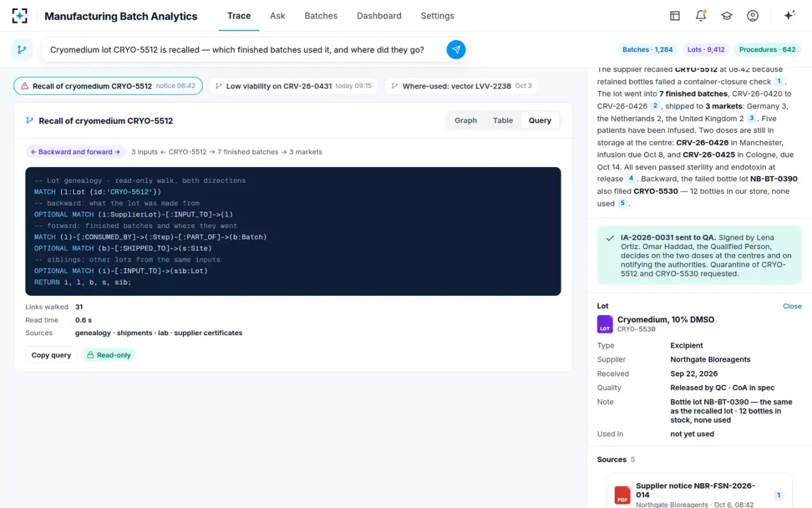The height and width of the screenshot is (508, 812).
Task: Open the Batches tab
Action: pos(321,16)
